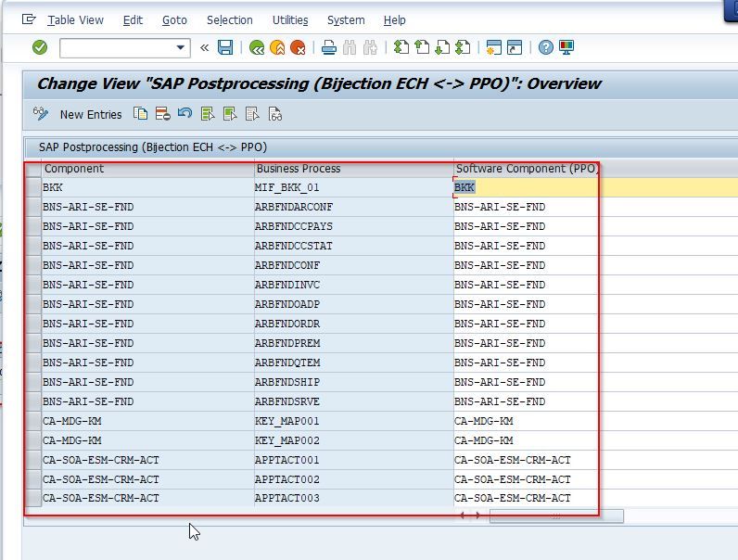Open Customize Local Layout monitor icon
Screen dimensions: 738x560
(x=566, y=47)
